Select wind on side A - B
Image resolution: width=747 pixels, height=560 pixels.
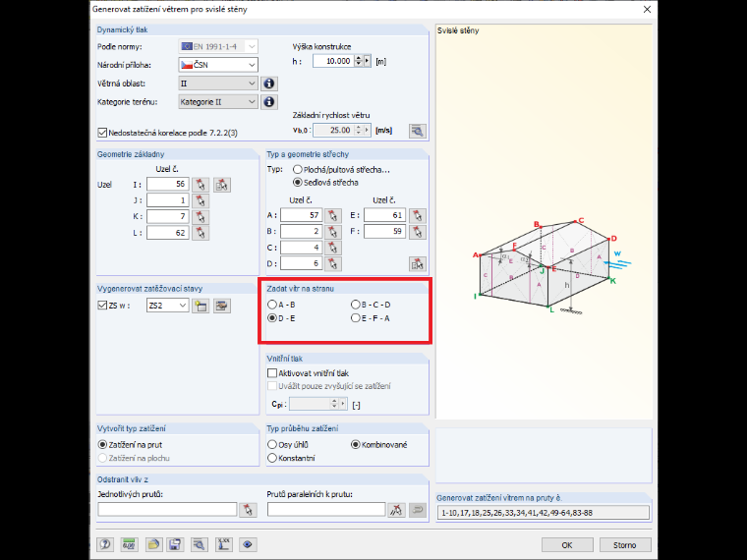tap(272, 305)
